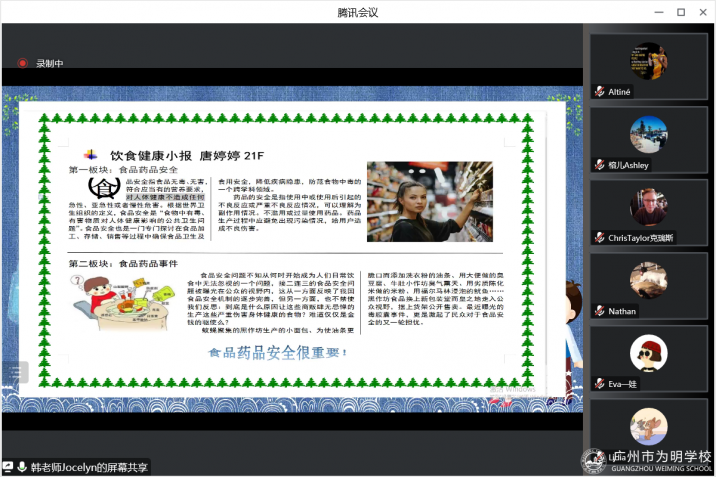Click 榕儿Ashley's muted microphone icon

[x=599, y=165]
